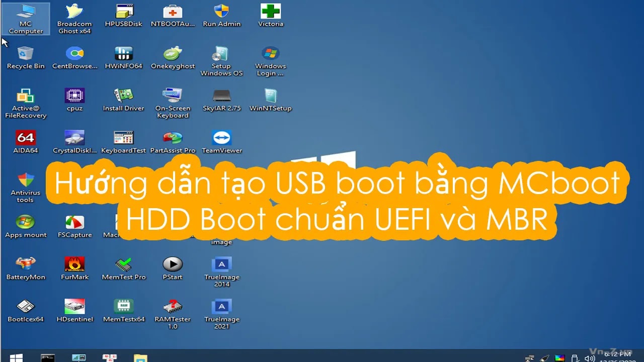644x362 pixels.
Task: Open the Antivirus tools folder
Action: tap(26, 188)
